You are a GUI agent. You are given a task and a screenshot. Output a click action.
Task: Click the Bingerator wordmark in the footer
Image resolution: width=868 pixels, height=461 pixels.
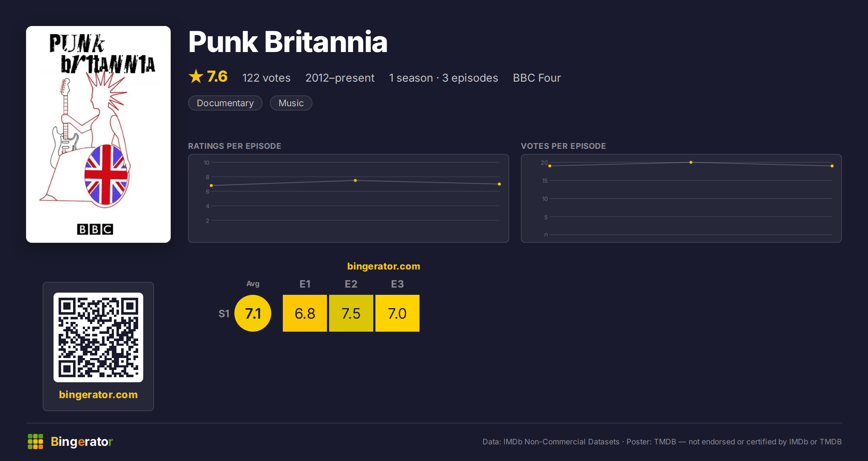point(82,441)
